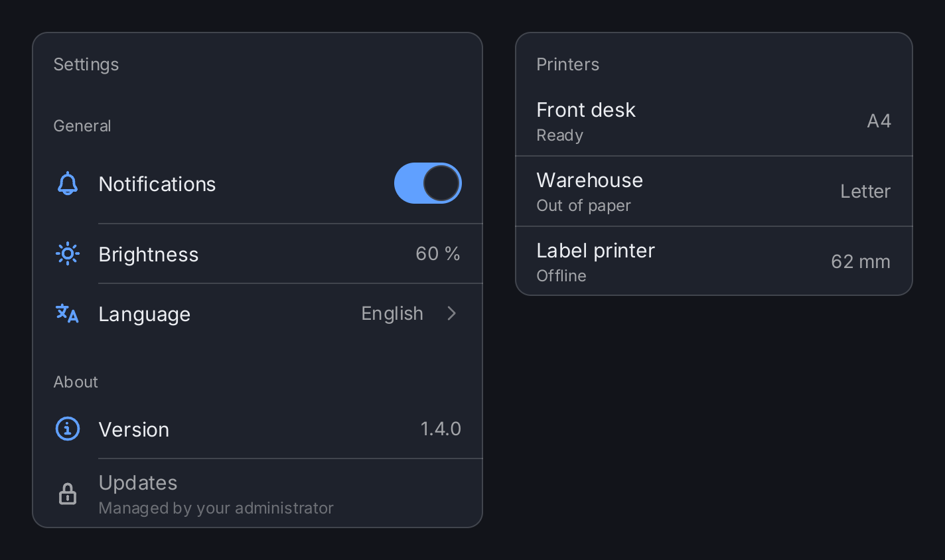The height and width of the screenshot is (560, 945).
Task: Open the English language selector
Action: click(392, 313)
